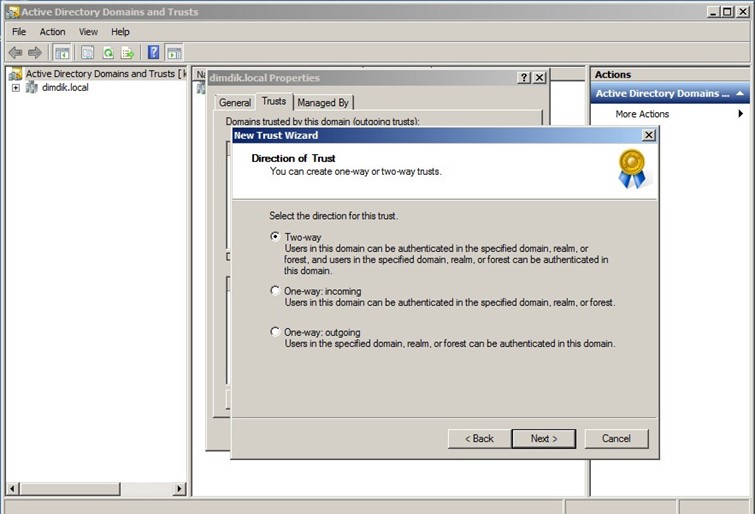Open the Properties toolbar icon
This screenshot has height=514, width=755.
(x=87, y=53)
